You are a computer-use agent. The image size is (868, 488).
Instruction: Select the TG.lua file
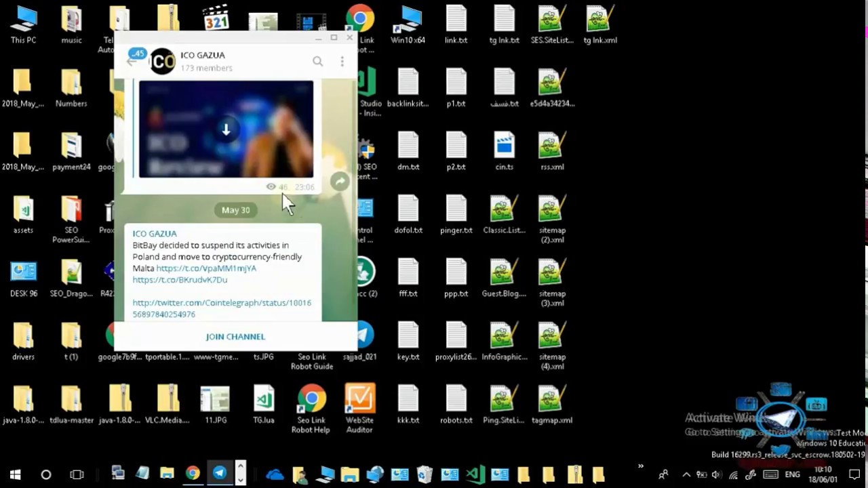(x=264, y=405)
